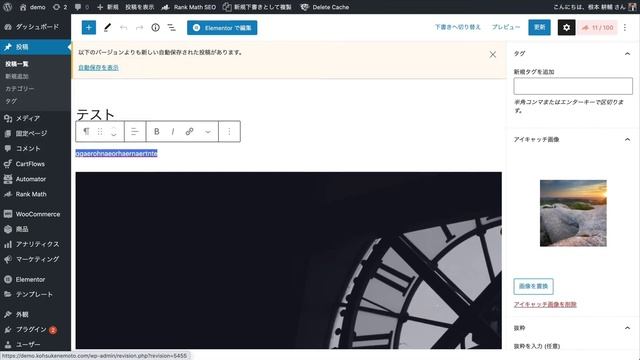
Task: Open Media in sidebar
Action: 36,118
